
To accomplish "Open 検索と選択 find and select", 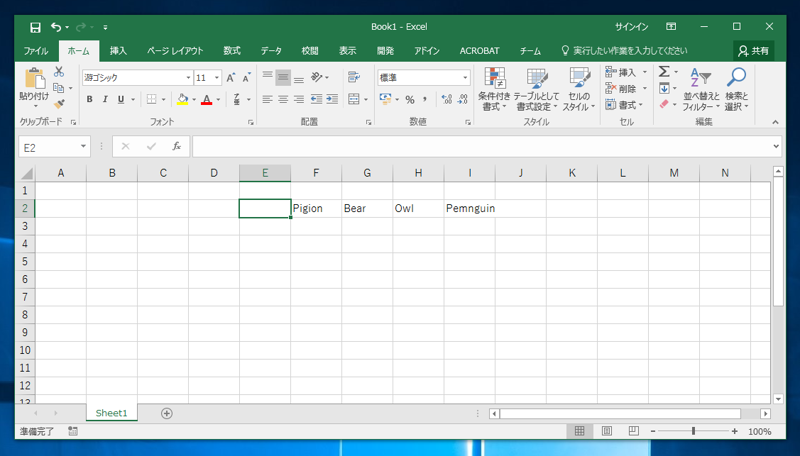I will pos(736,89).
